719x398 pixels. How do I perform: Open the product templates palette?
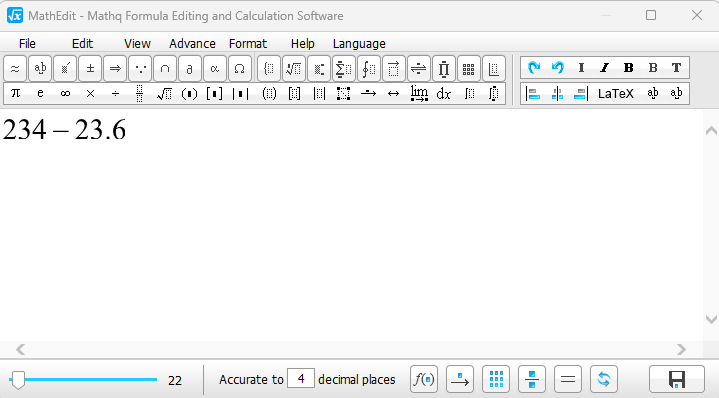[443, 69]
